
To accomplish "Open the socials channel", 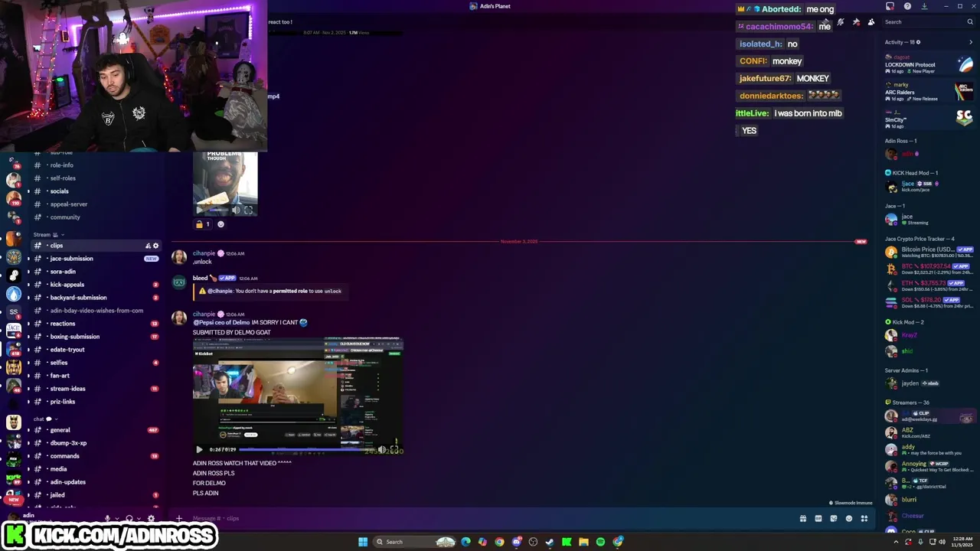I will pyautogui.click(x=95, y=191).
